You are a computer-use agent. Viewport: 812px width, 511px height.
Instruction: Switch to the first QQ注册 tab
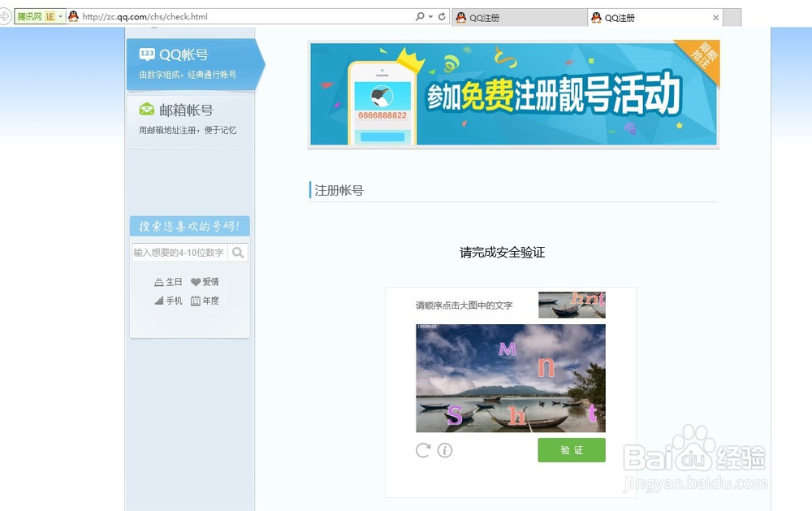pyautogui.click(x=520, y=18)
